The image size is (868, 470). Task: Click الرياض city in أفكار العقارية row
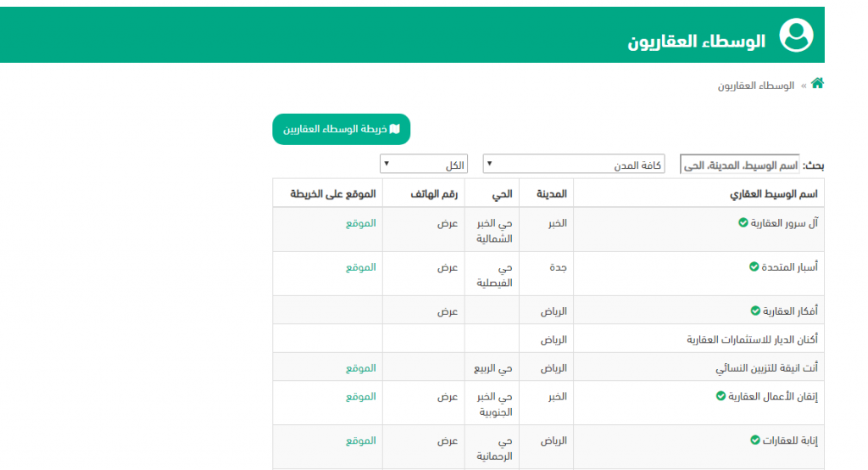[554, 311]
